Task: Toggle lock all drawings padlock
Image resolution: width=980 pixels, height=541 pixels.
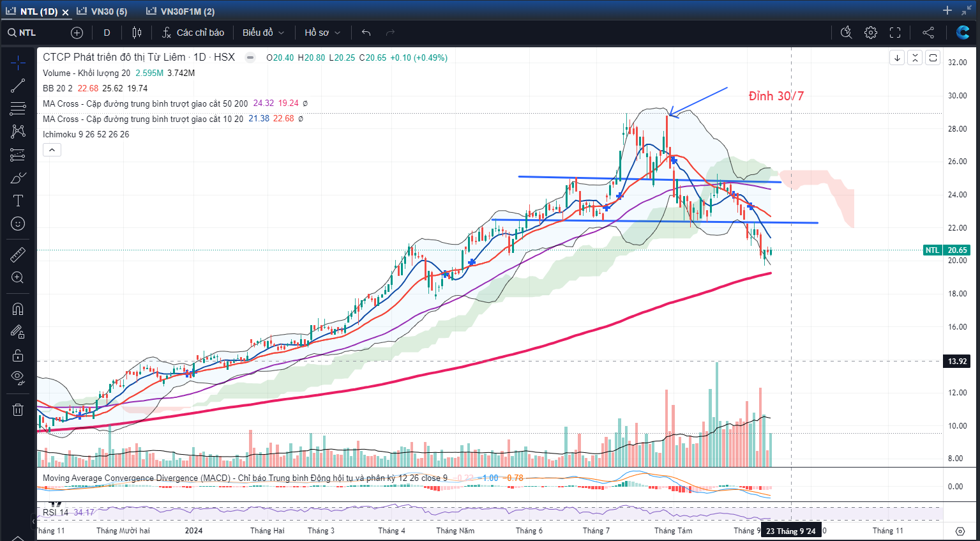Action: click(x=18, y=355)
